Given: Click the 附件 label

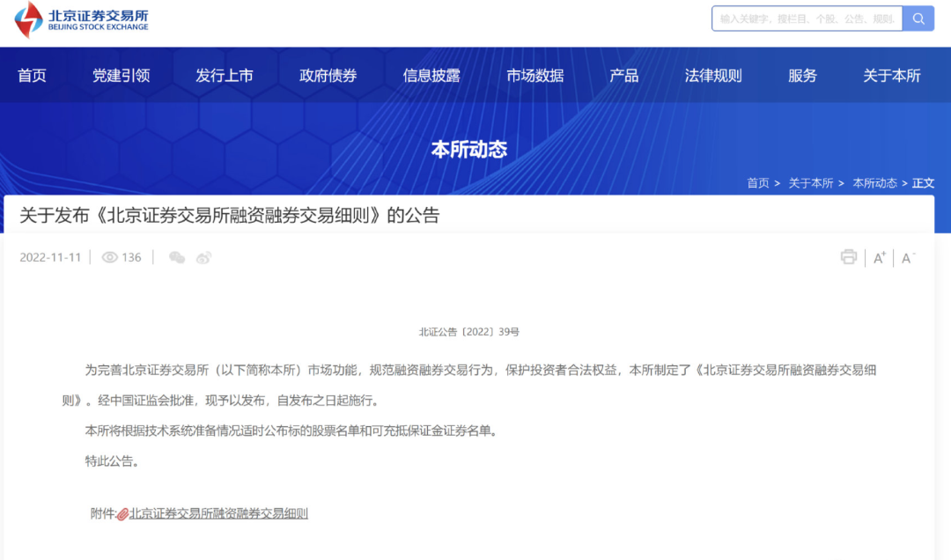Looking at the screenshot, I should [103, 513].
